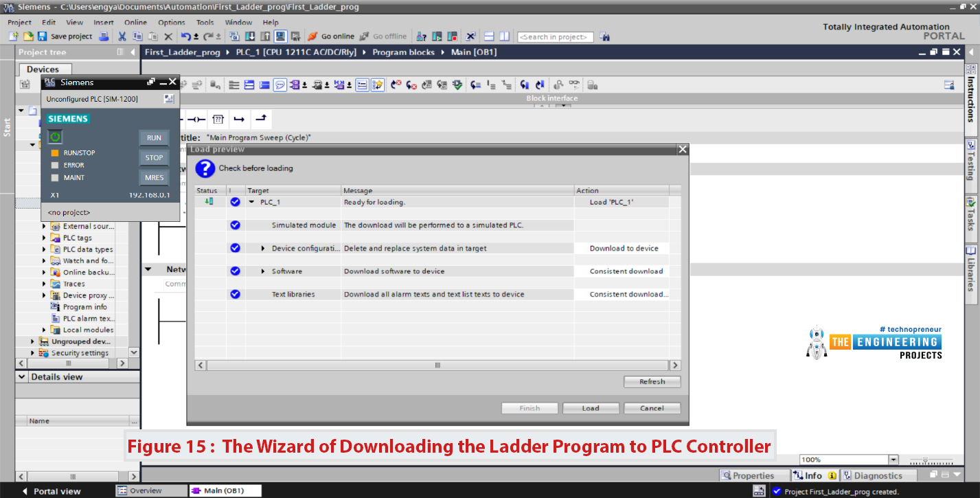This screenshot has height=498, width=980.
Task: Collapse PLC_1 row in Load preview
Action: (x=251, y=202)
